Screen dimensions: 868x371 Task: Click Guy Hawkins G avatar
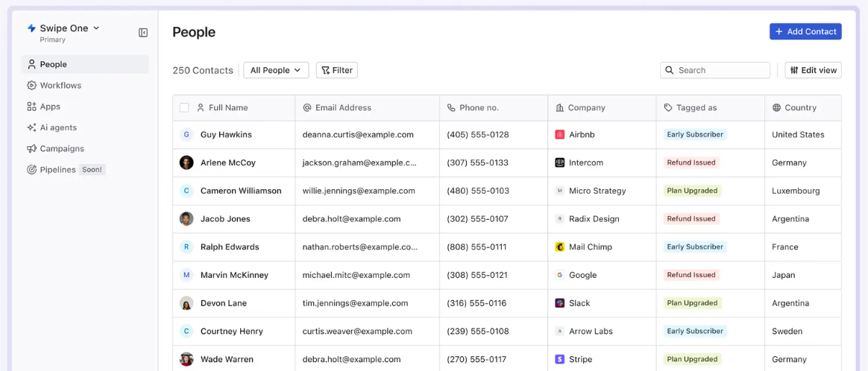click(x=186, y=134)
